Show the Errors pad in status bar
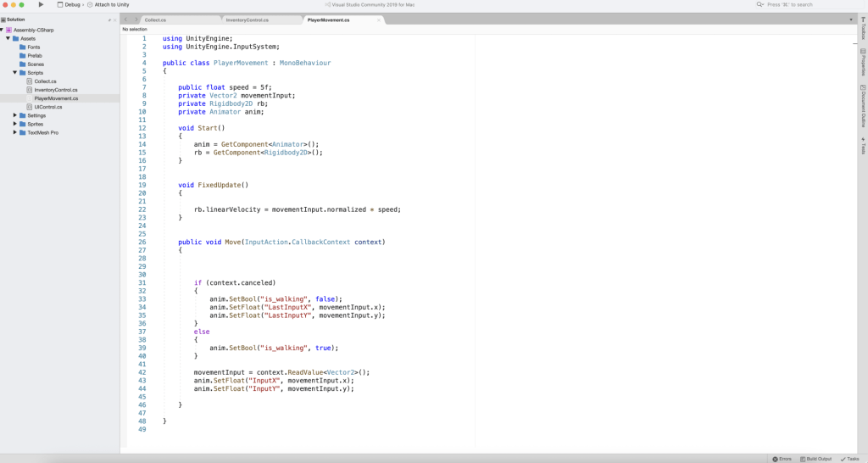Image resolution: width=868 pixels, height=463 pixels. [x=781, y=459]
